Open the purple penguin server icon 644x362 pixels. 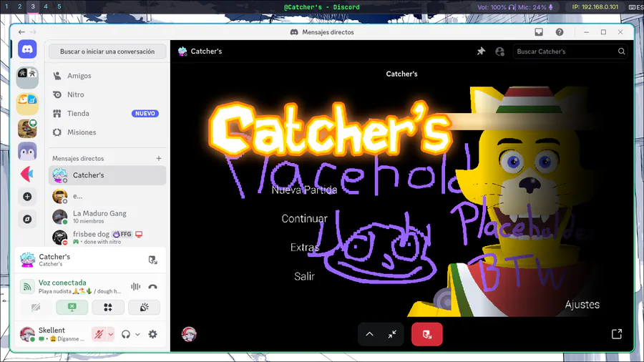(27, 152)
